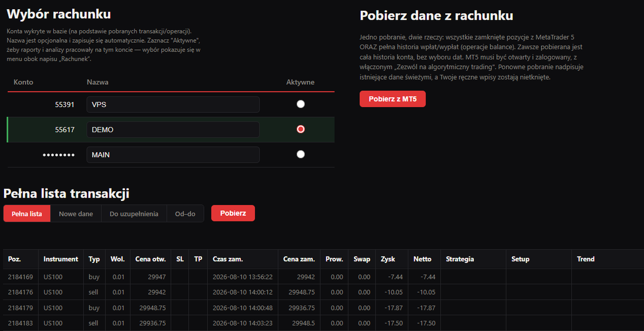Select the VPS account radio button

point(300,104)
